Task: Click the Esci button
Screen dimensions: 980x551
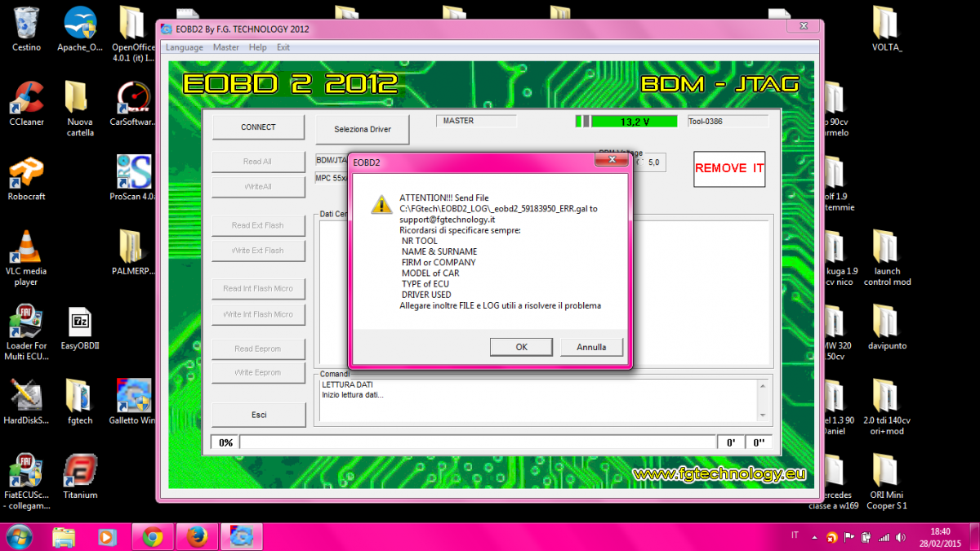Action: (x=258, y=415)
